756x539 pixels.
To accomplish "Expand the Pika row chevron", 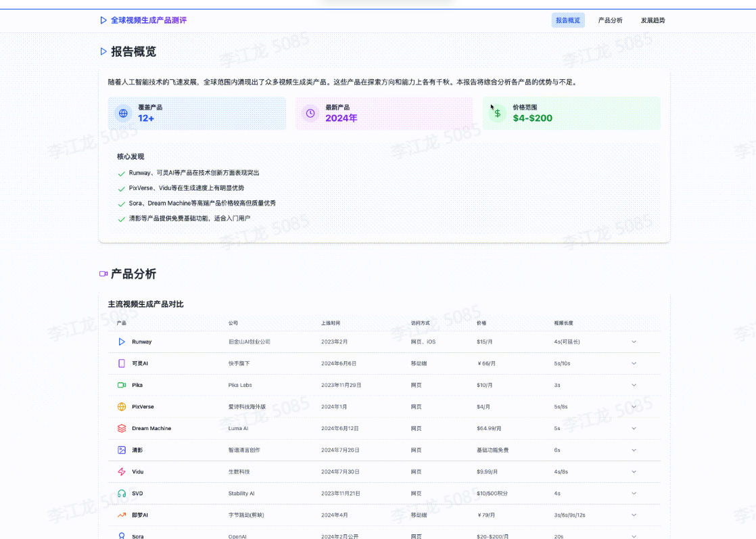I will [x=634, y=385].
